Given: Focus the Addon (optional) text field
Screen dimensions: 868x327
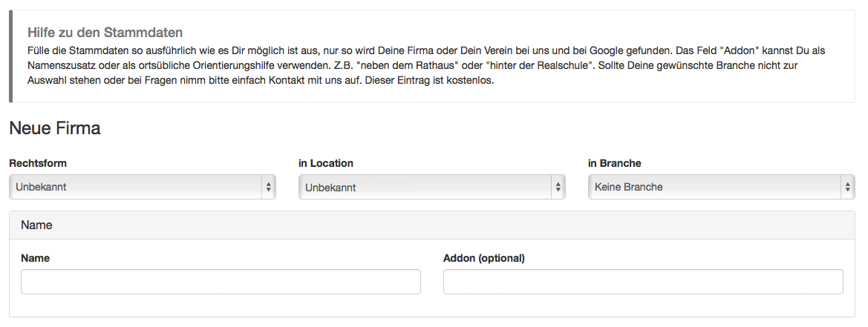Looking at the screenshot, I should 643,282.
